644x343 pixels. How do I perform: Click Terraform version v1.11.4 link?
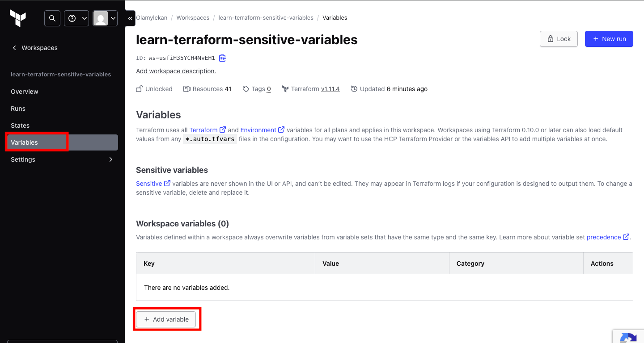pos(330,89)
